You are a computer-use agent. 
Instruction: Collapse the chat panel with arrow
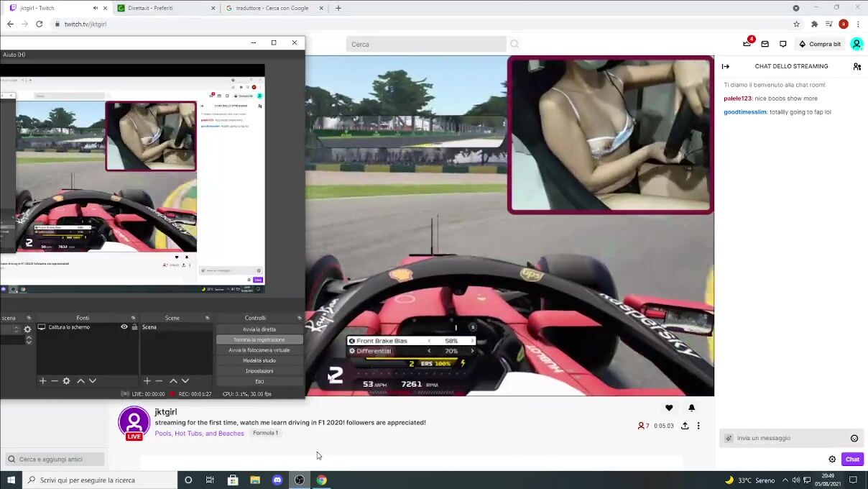(726, 66)
